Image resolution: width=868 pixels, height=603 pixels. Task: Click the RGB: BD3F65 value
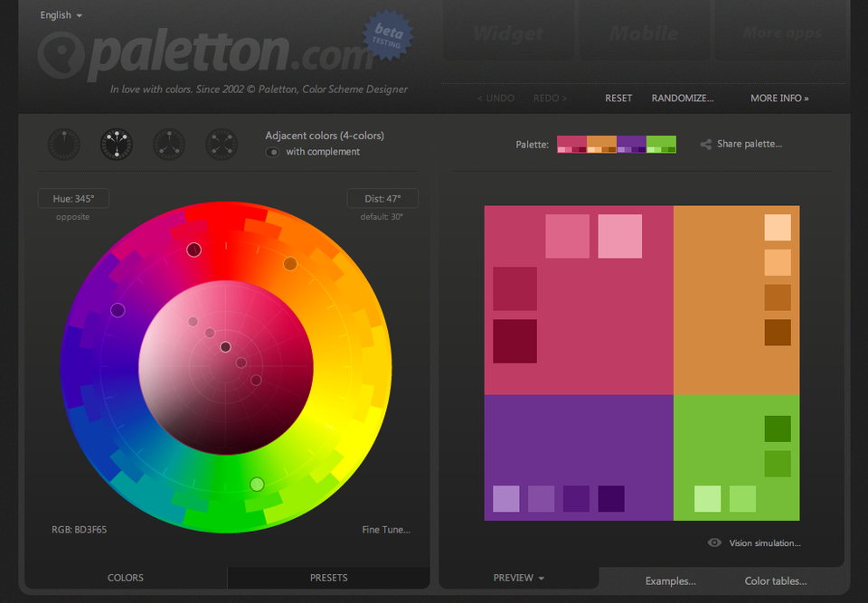click(x=80, y=530)
